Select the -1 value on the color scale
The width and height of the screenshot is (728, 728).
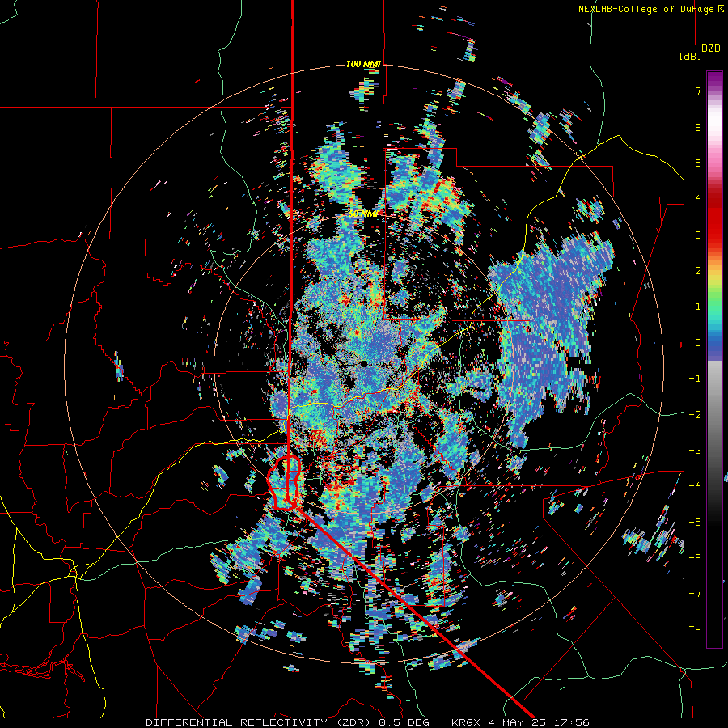click(x=695, y=379)
